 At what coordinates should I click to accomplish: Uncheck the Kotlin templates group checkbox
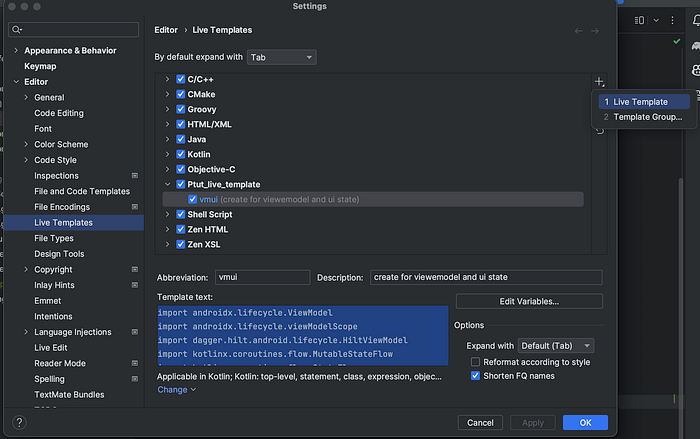[x=181, y=155]
